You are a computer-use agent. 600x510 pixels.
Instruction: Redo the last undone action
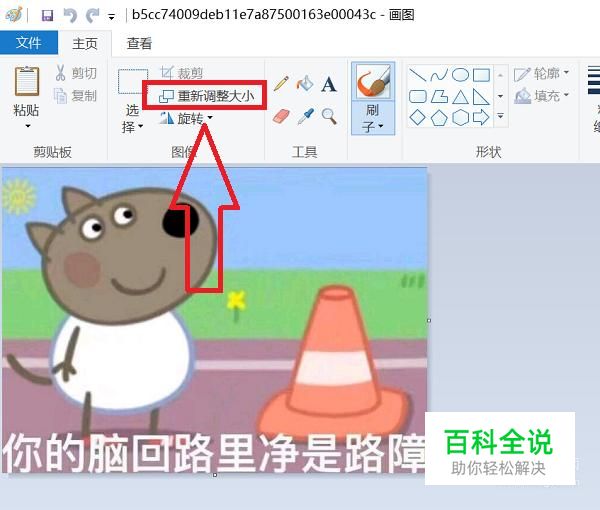[93, 16]
